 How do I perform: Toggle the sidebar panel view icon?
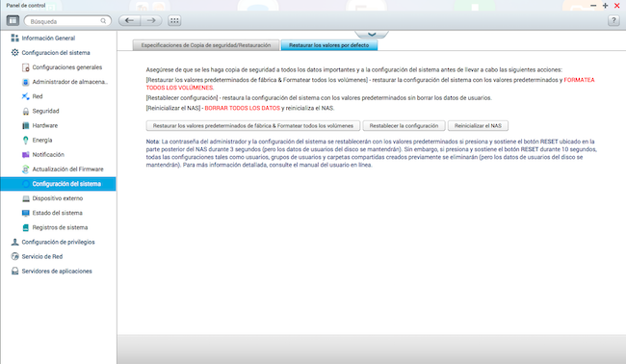click(x=13, y=20)
